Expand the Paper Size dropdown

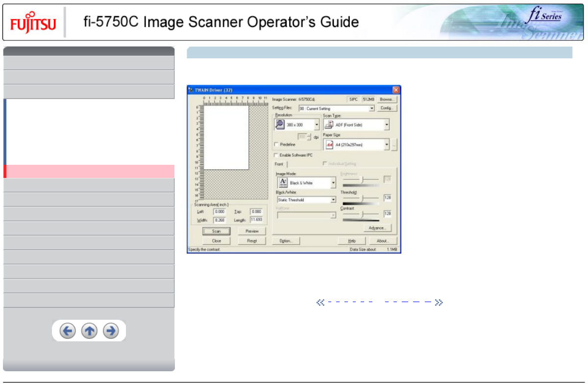(x=387, y=145)
